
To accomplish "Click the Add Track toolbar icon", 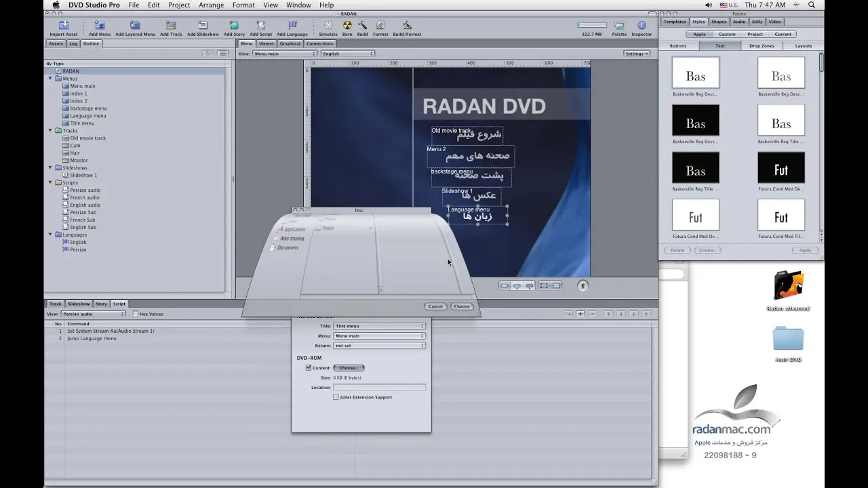I will pyautogui.click(x=171, y=26).
